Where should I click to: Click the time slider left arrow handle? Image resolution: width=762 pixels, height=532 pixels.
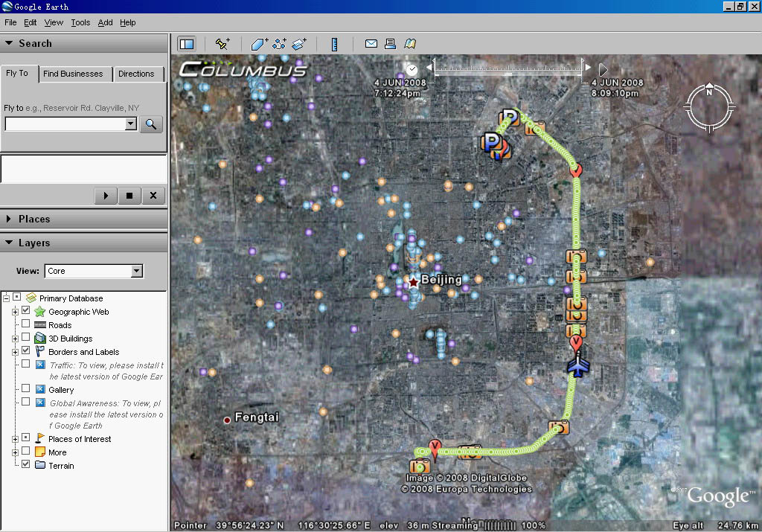click(429, 67)
